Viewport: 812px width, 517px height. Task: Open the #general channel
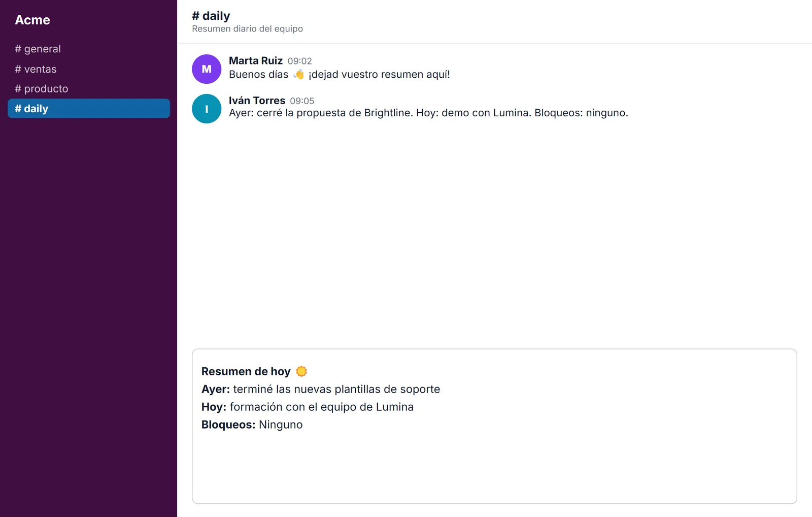pyautogui.click(x=88, y=49)
